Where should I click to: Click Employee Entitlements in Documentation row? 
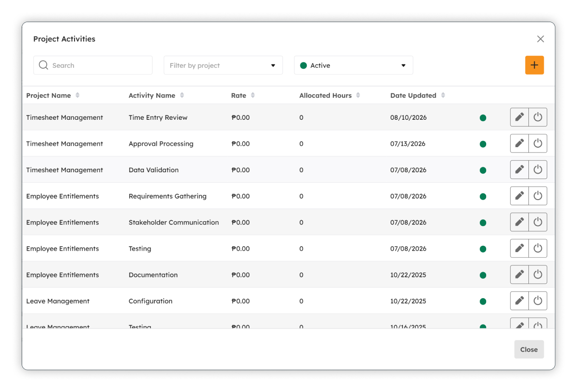coord(63,275)
